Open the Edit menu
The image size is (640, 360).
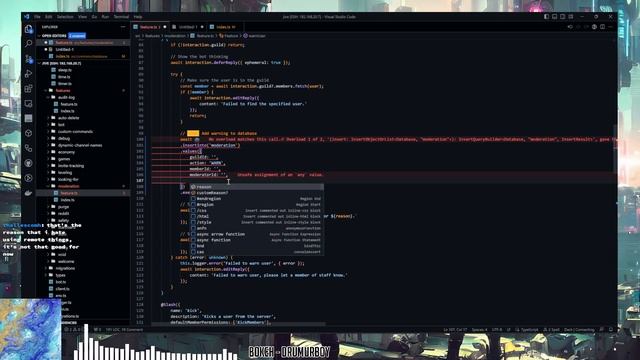(x=49, y=17)
